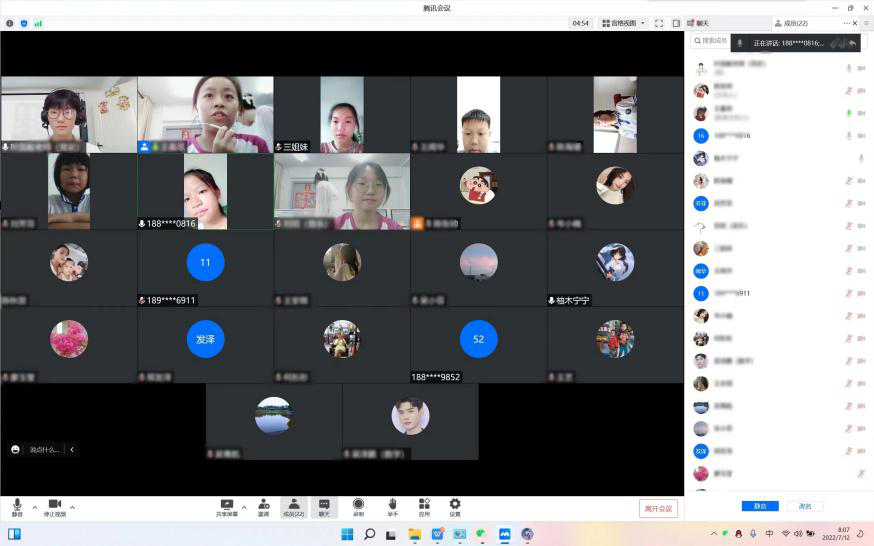The image size is (874, 546).
Task: Open Windows taskbar search
Action: pos(369,534)
